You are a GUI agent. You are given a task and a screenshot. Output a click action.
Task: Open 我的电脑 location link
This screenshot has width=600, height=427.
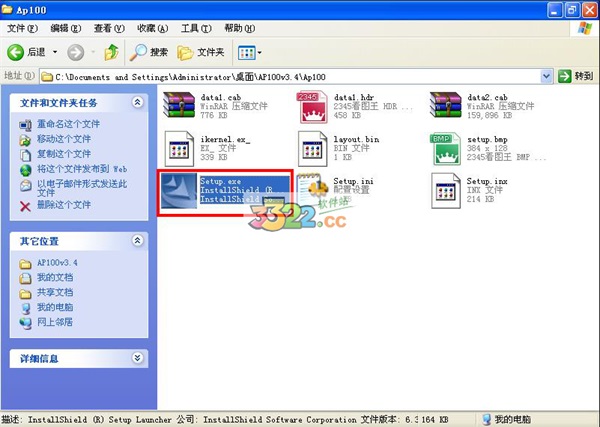click(55, 307)
